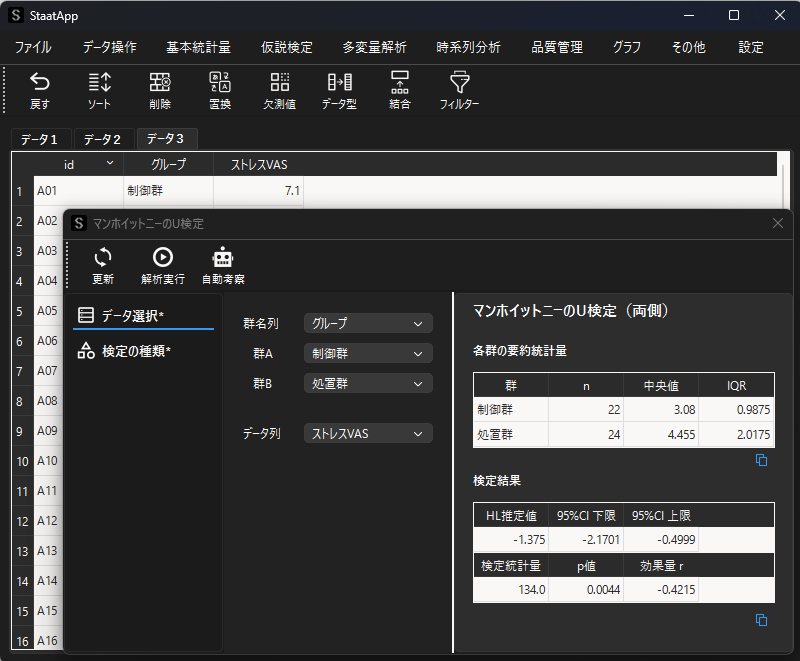This screenshot has width=800, height=661.
Task: Click the 95%CI 下限 value -2.1701
Action: tap(586, 540)
